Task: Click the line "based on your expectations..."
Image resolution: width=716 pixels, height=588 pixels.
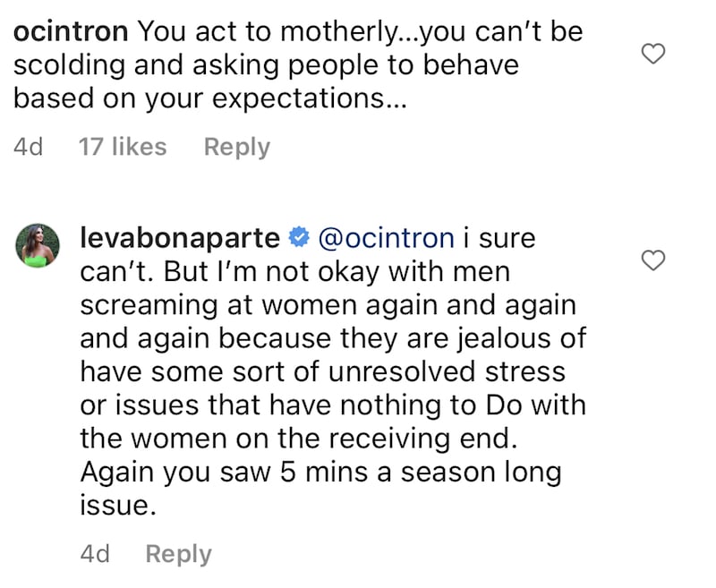Action: [x=209, y=98]
